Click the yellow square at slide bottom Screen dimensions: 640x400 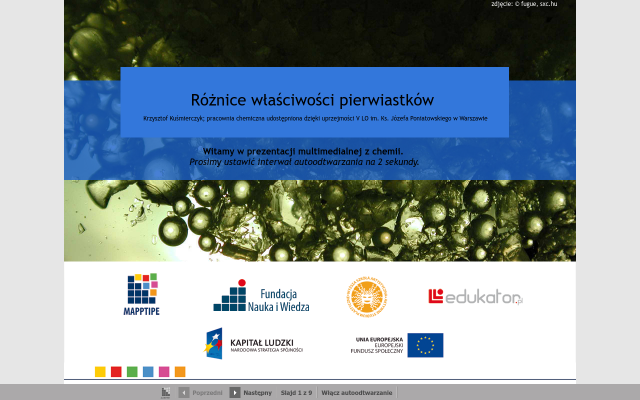tap(100, 372)
